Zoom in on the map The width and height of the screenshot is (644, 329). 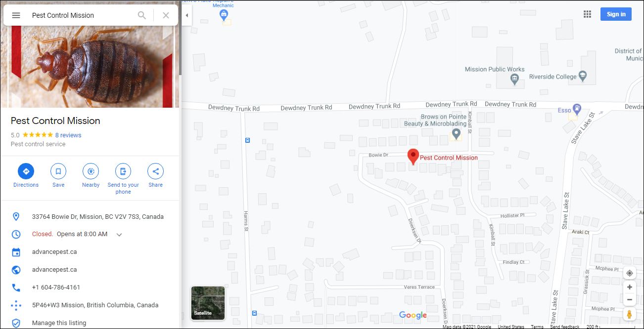(629, 287)
